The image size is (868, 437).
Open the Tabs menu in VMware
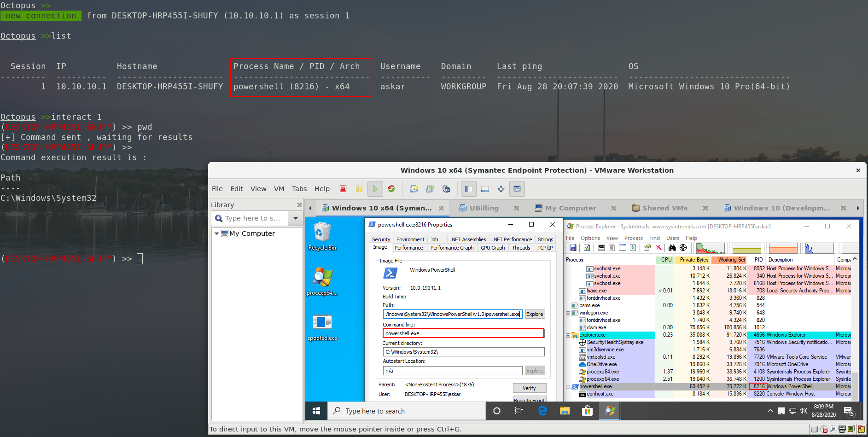point(299,189)
